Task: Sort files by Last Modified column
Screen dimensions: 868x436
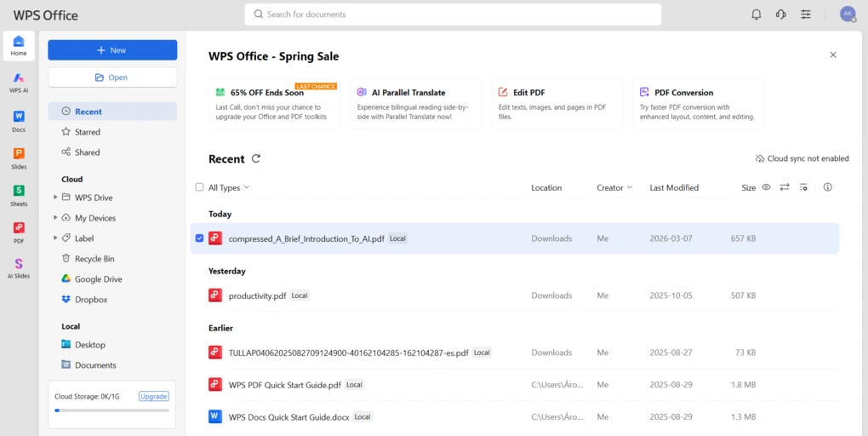Action: pyautogui.click(x=674, y=188)
